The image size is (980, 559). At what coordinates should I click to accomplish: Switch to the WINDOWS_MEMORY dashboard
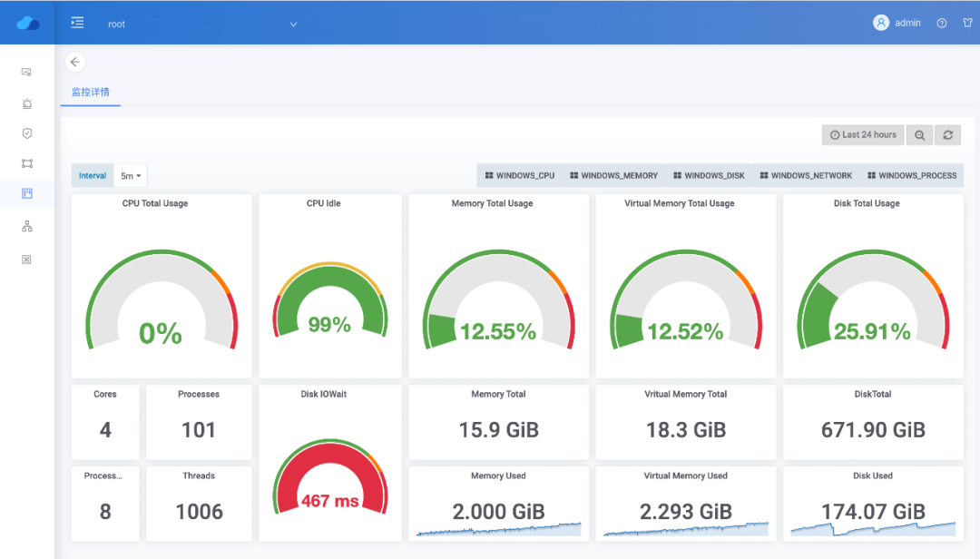[x=614, y=176]
